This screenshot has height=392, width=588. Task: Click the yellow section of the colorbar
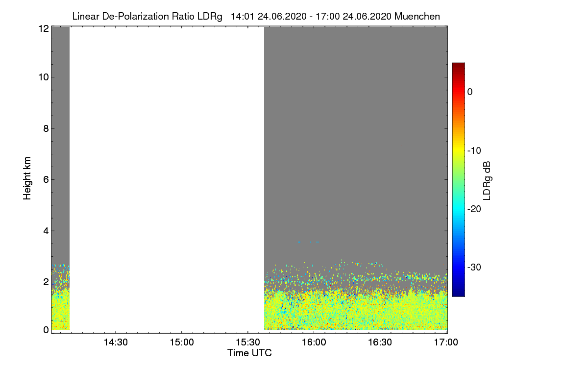(x=458, y=149)
